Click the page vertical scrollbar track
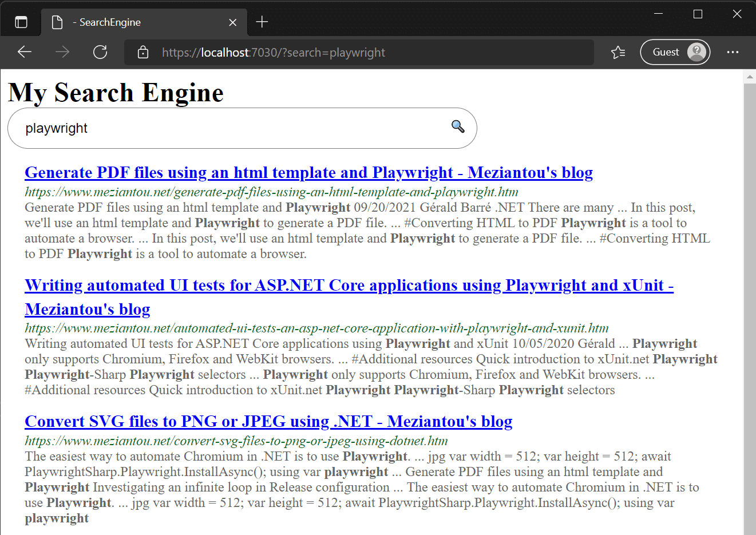 tap(750, 309)
